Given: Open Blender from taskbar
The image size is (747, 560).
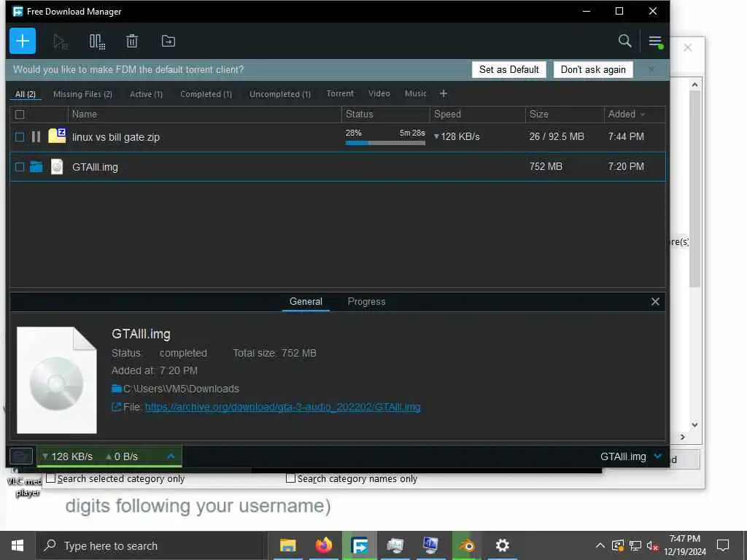Looking at the screenshot, I should click(x=466, y=545).
